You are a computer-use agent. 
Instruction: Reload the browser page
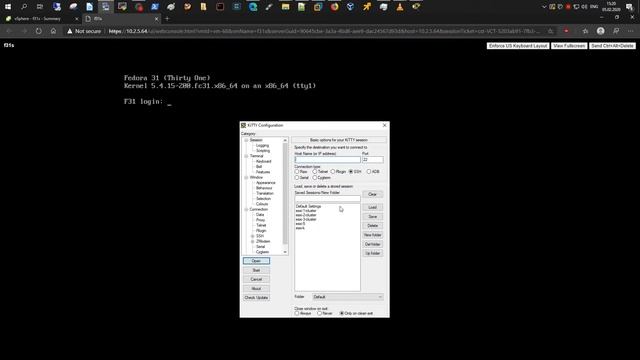click(38, 31)
